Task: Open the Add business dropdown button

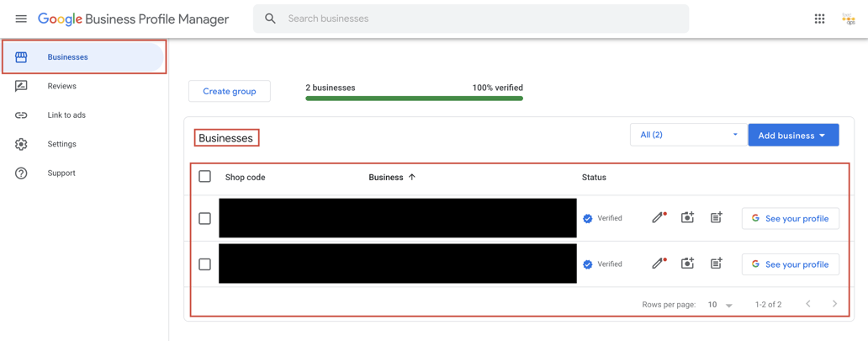Action: pos(793,135)
